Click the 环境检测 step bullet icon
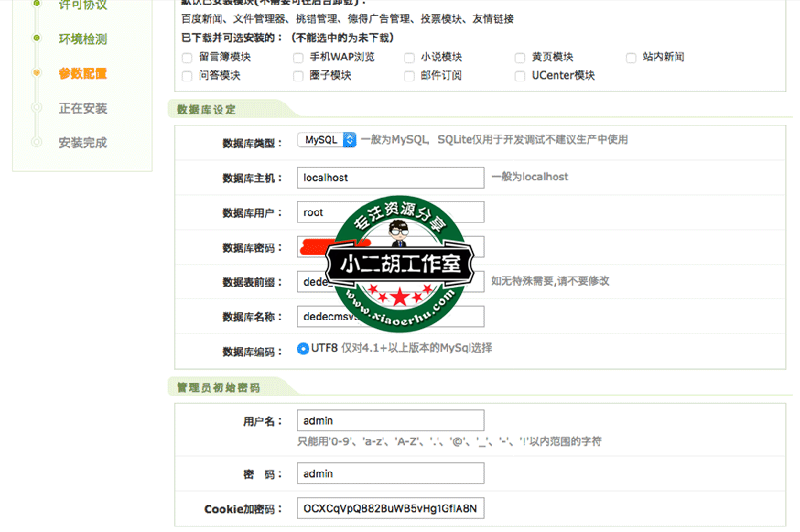This screenshot has height=532, width=800. pos(37,39)
